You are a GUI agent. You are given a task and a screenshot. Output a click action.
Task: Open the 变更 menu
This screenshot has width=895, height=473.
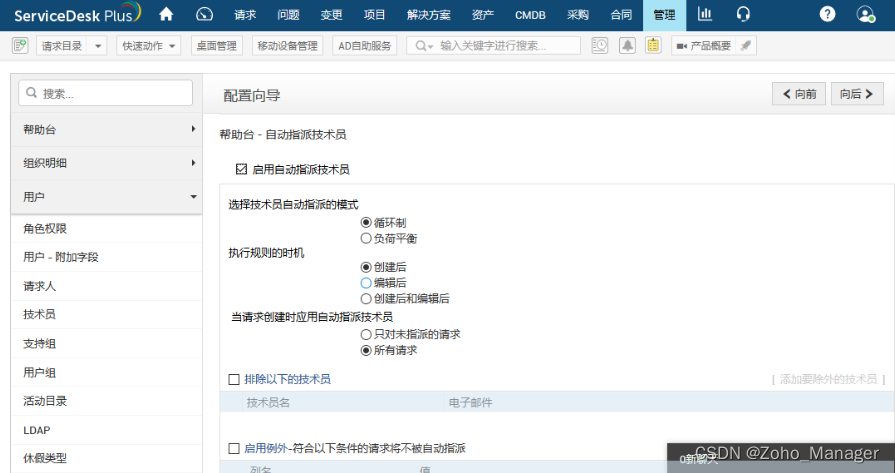click(x=331, y=15)
